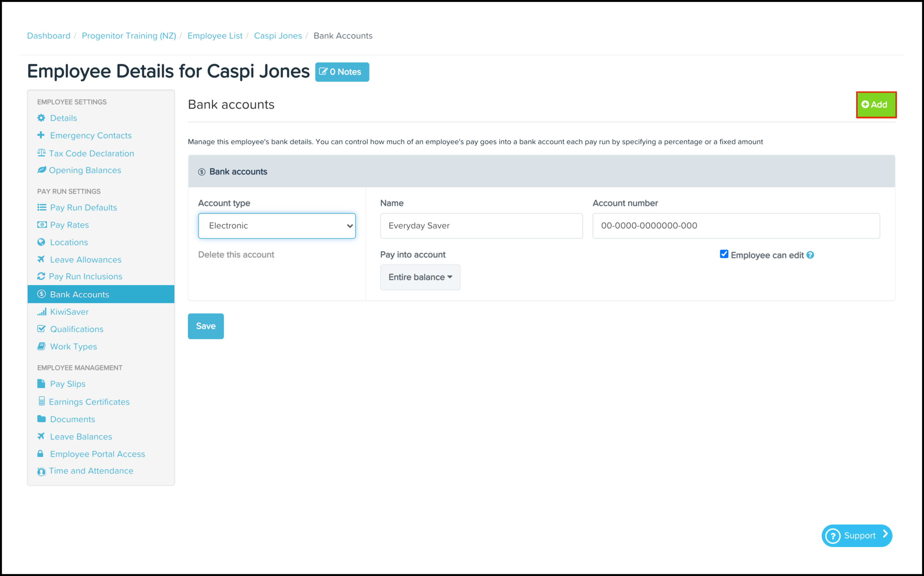This screenshot has height=576, width=924.
Task: Expand the Support help widget
Action: 856,536
